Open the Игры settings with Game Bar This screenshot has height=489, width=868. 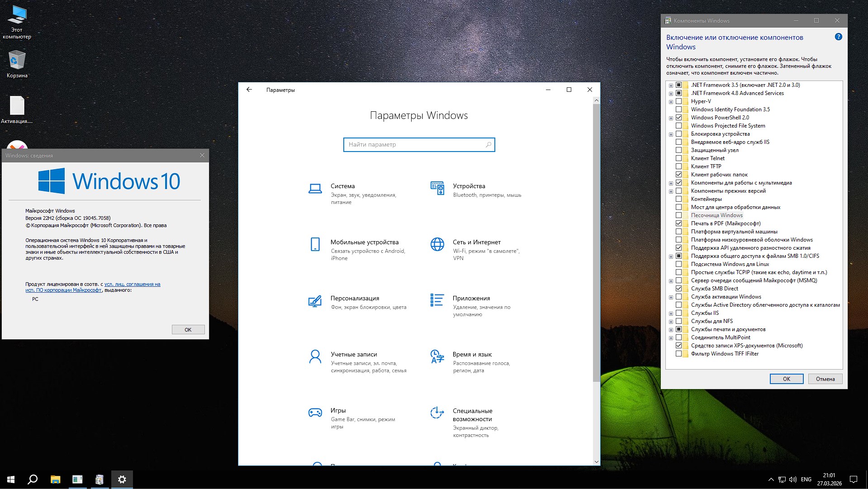[338, 411]
